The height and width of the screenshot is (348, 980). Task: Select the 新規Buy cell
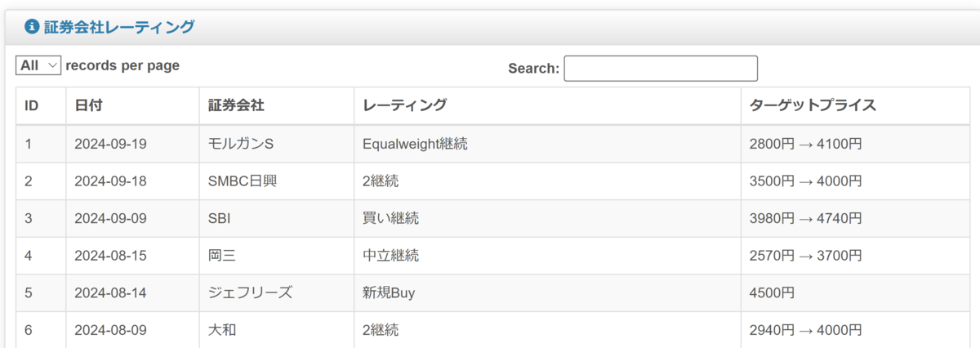click(x=548, y=292)
